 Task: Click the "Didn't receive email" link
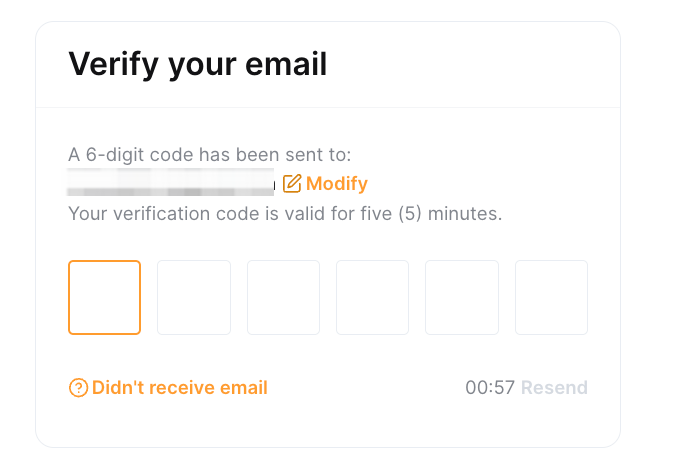coord(180,388)
